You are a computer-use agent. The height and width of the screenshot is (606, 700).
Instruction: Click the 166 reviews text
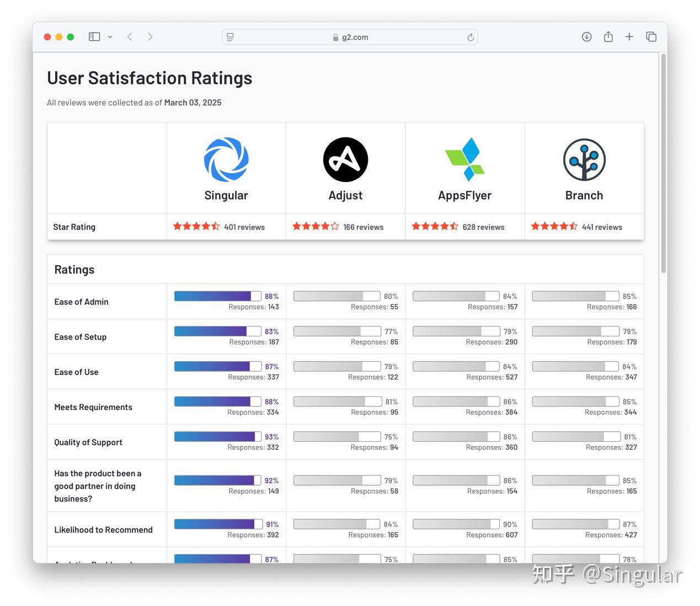pos(364,227)
